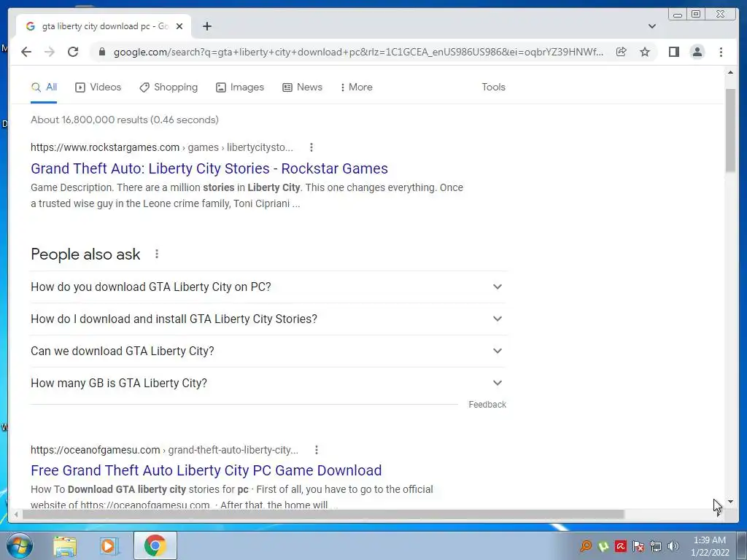747x560 pixels.
Task: Click the rockstargames.com result URL
Action: 161,147
